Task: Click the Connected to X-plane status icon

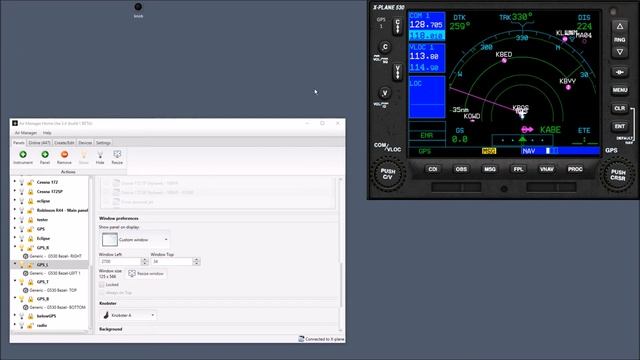Action: 301,339
